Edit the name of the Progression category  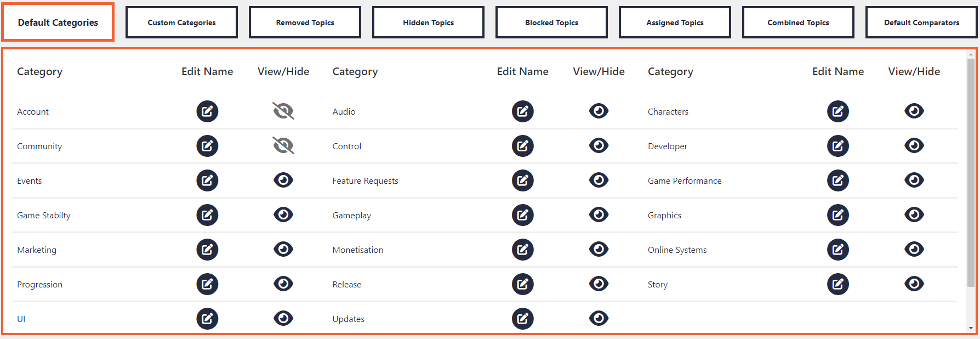coord(207,284)
